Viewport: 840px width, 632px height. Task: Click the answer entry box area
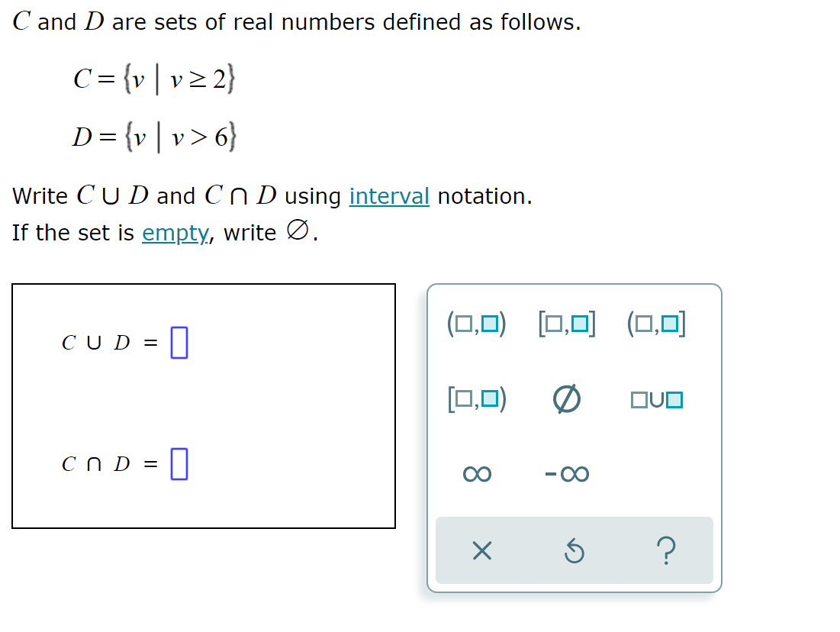(x=204, y=405)
